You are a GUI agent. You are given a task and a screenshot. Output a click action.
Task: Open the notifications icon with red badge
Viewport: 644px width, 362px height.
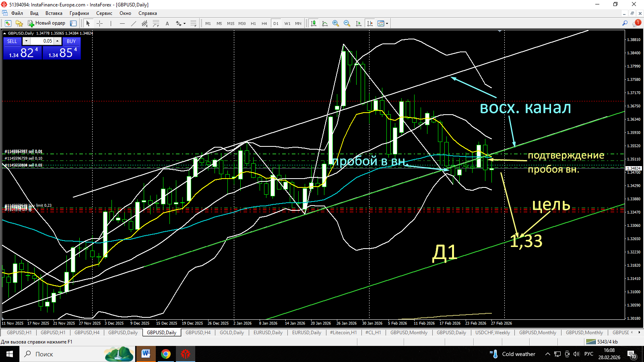point(636,23)
